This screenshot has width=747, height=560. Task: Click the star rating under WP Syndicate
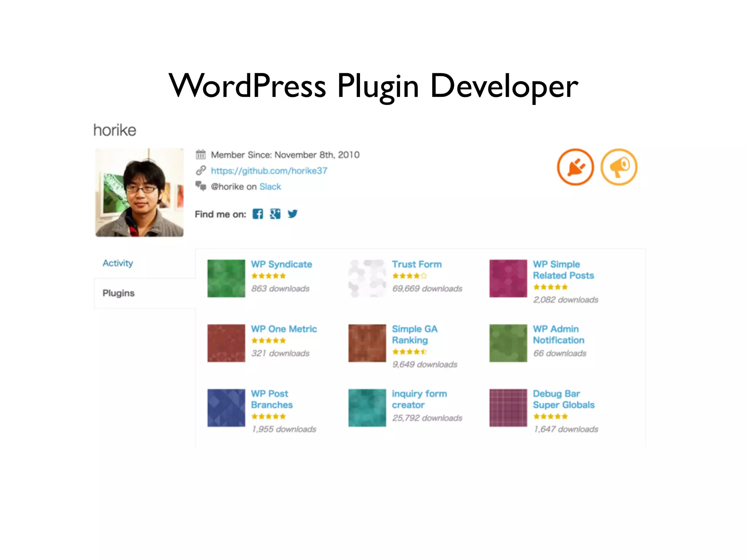[x=268, y=276]
